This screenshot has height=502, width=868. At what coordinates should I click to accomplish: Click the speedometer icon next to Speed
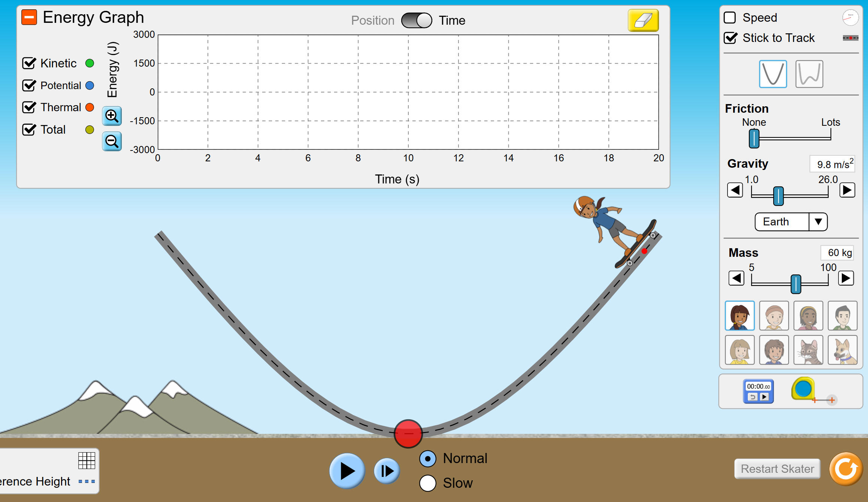850,18
